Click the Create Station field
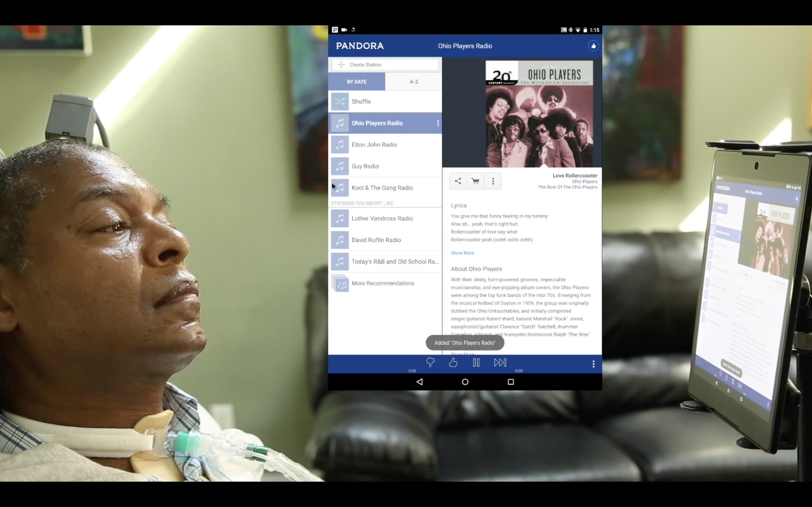Image resolution: width=812 pixels, height=507 pixels. [385, 65]
